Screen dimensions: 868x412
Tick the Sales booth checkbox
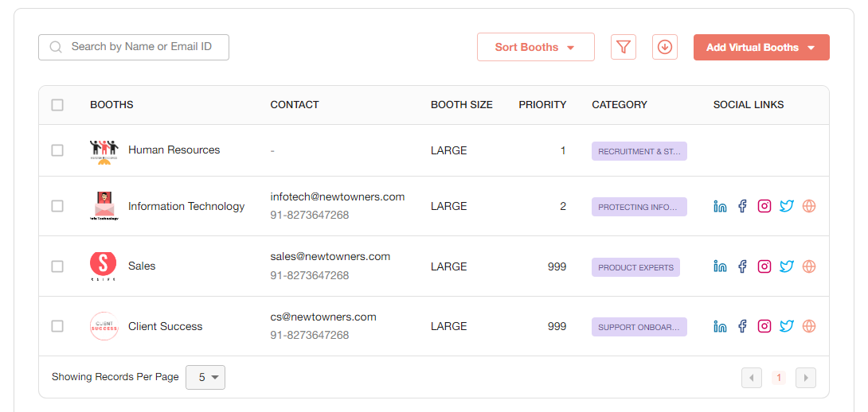pos(57,266)
